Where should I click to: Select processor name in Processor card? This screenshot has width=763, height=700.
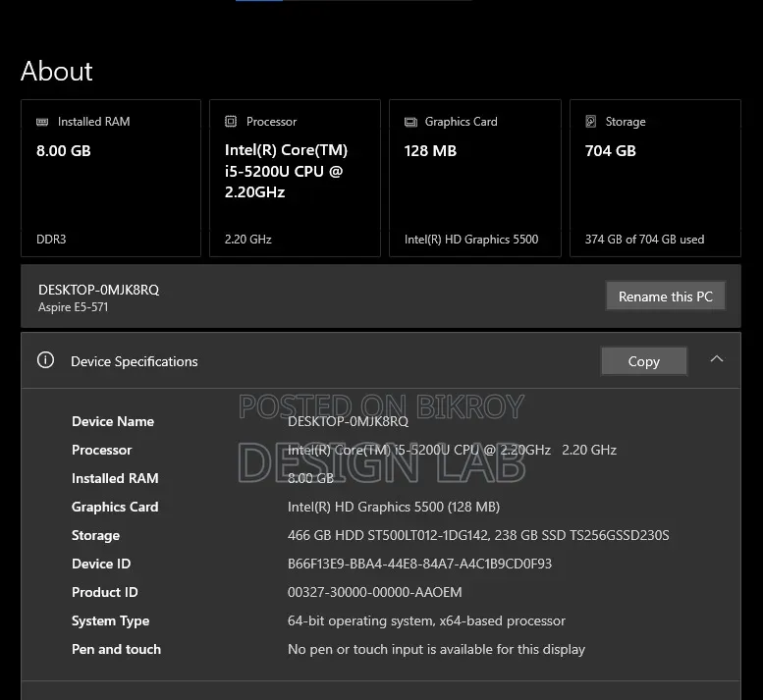(x=286, y=171)
